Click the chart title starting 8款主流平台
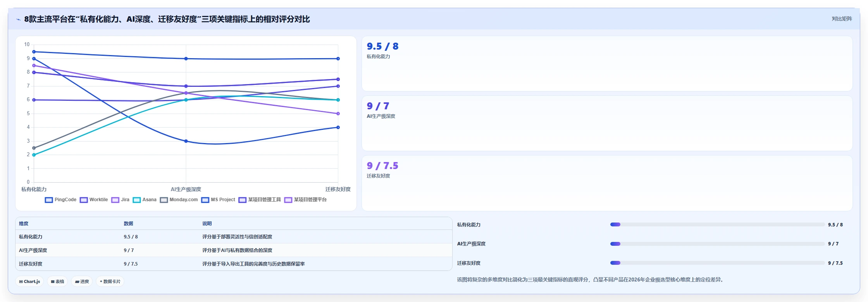This screenshot has width=868, height=302. coord(167,19)
